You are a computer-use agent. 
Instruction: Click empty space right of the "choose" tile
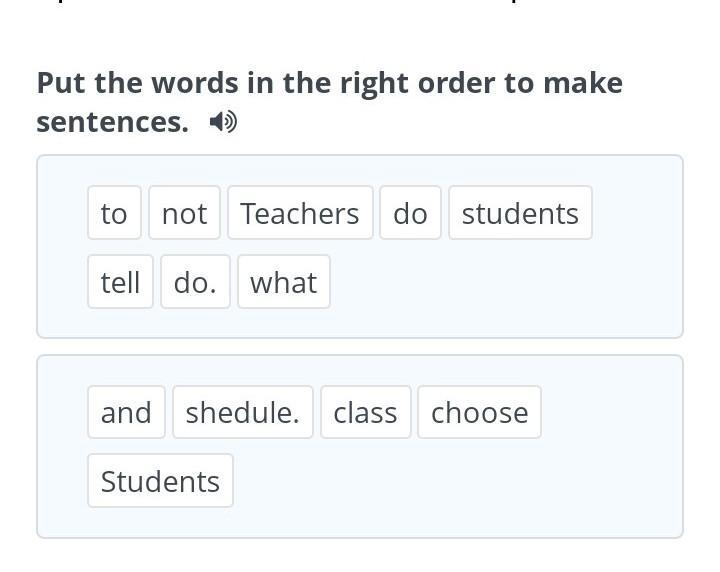pyautogui.click(x=610, y=412)
